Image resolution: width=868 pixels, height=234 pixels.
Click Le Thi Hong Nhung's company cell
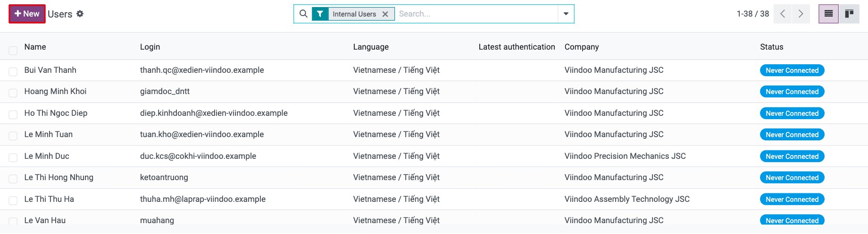614,177
